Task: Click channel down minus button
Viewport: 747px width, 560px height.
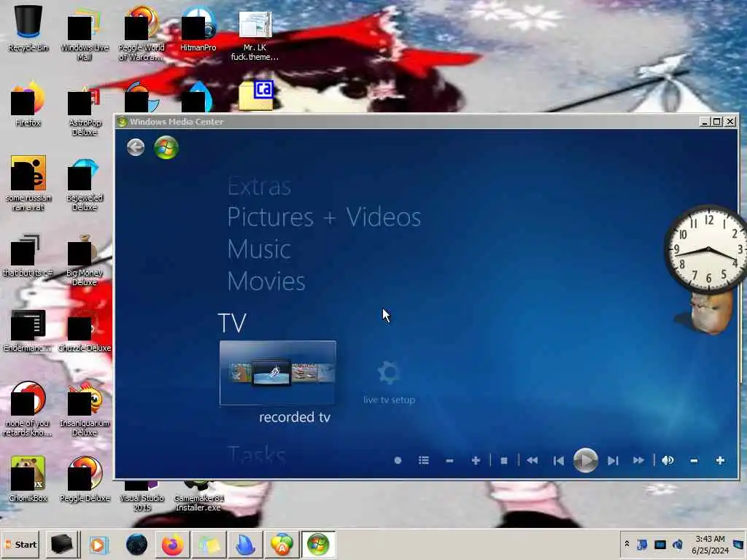Action: coord(449,461)
